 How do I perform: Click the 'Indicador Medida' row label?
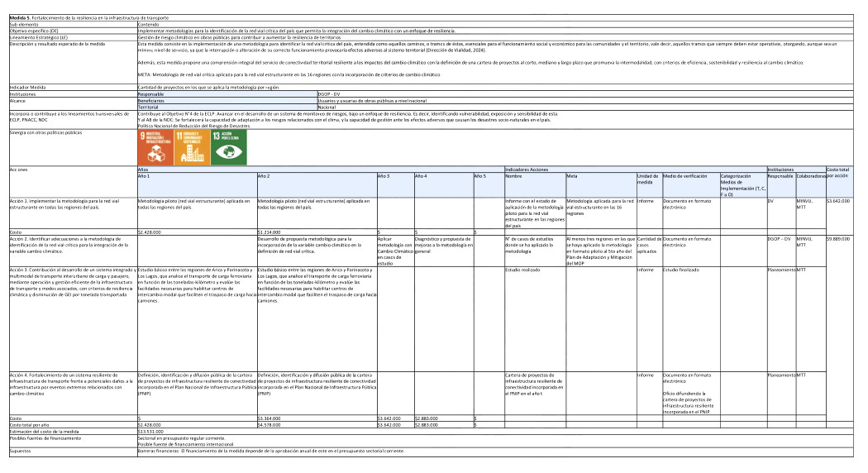pyautogui.click(x=28, y=87)
